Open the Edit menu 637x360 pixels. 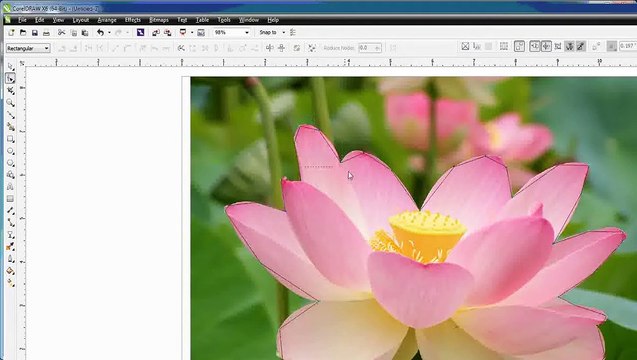[39, 20]
